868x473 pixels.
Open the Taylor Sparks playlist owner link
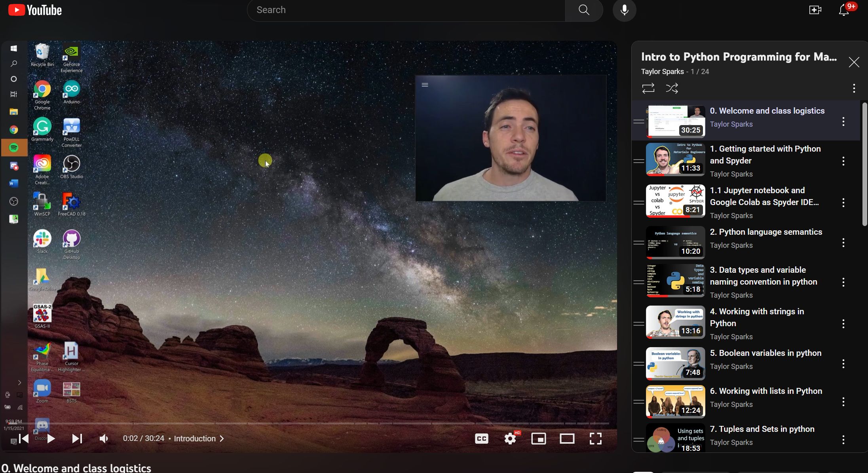tap(662, 72)
